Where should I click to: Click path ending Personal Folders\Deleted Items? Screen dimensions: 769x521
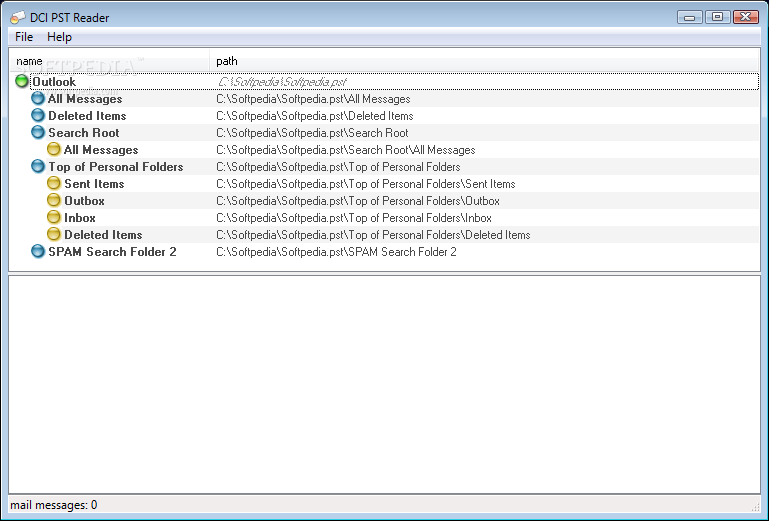[x=373, y=235]
